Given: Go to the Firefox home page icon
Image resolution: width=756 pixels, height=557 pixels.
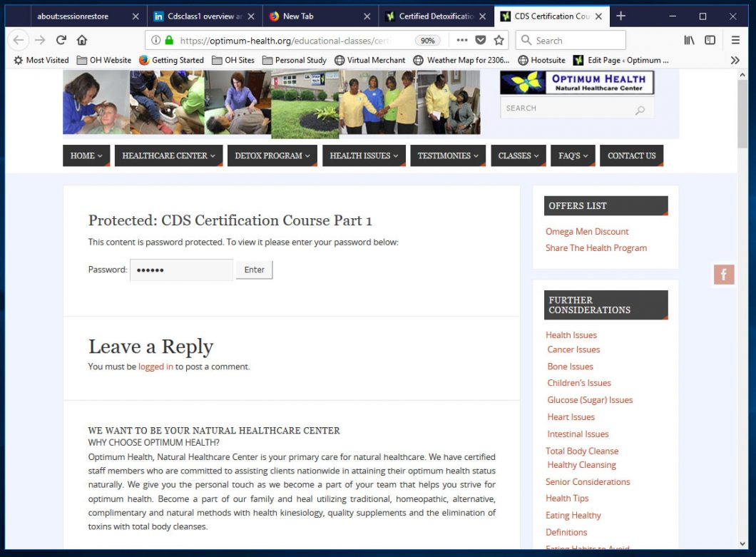Looking at the screenshot, I should pyautogui.click(x=82, y=41).
